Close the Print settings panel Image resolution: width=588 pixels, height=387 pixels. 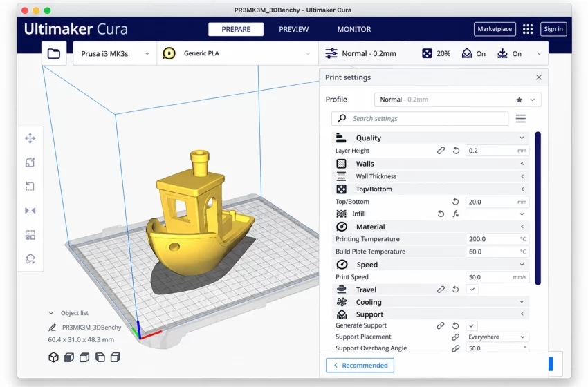click(x=539, y=77)
